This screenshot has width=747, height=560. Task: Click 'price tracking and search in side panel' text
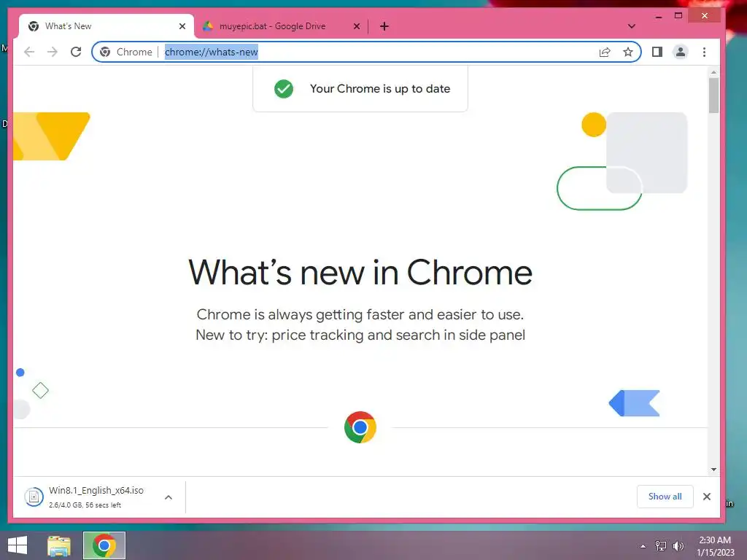coord(398,335)
